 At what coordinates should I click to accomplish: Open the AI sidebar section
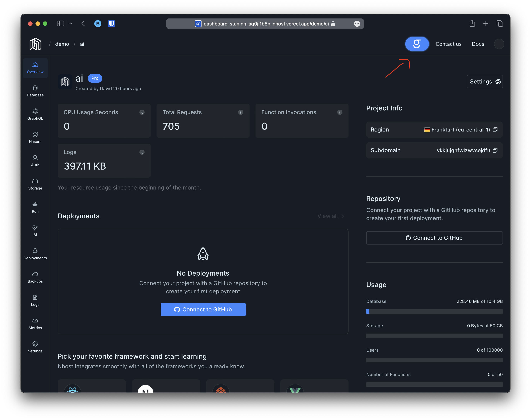35,231
